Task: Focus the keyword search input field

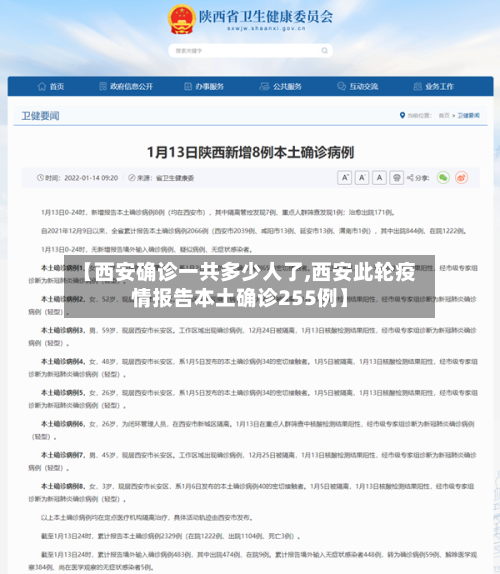Action: pos(250,51)
